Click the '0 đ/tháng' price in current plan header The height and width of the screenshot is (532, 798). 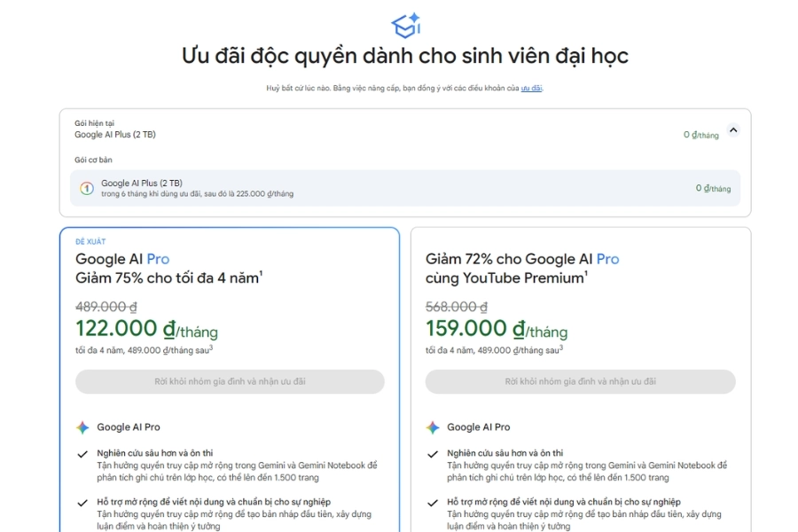click(x=700, y=135)
